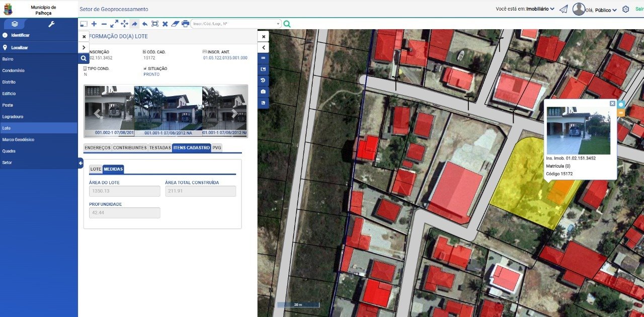Open the settings gear icon
Image resolution: width=644 pixels, height=317 pixels.
coord(626,9)
